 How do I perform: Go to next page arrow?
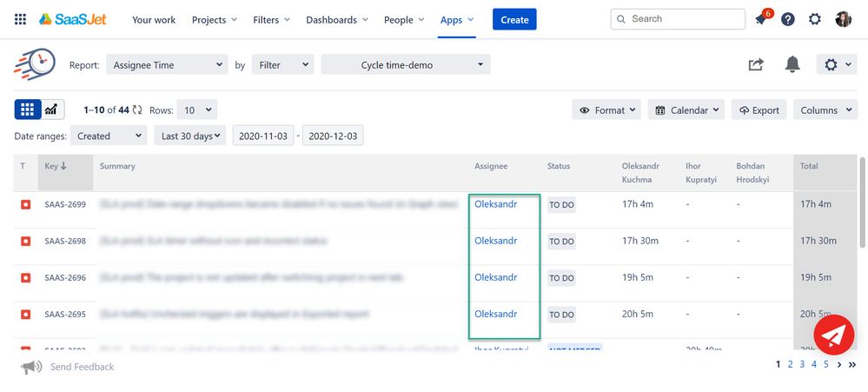pos(840,364)
